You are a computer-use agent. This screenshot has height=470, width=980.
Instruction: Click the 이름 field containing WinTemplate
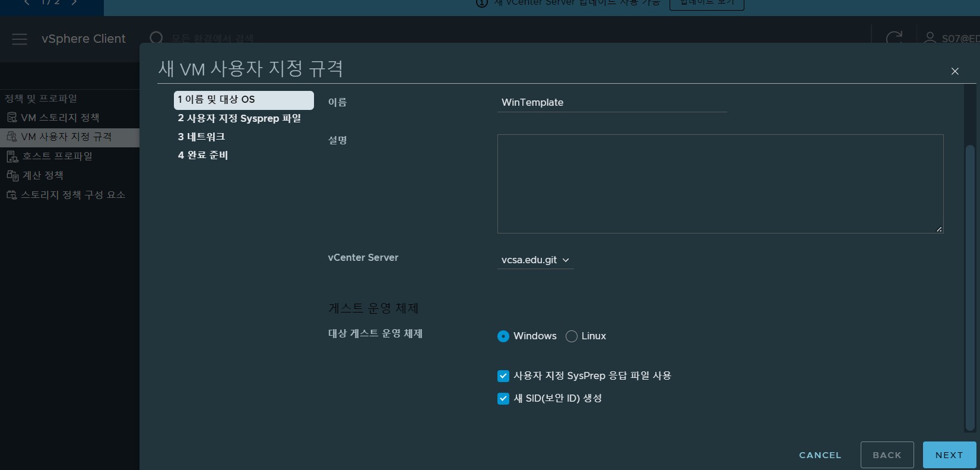612,103
